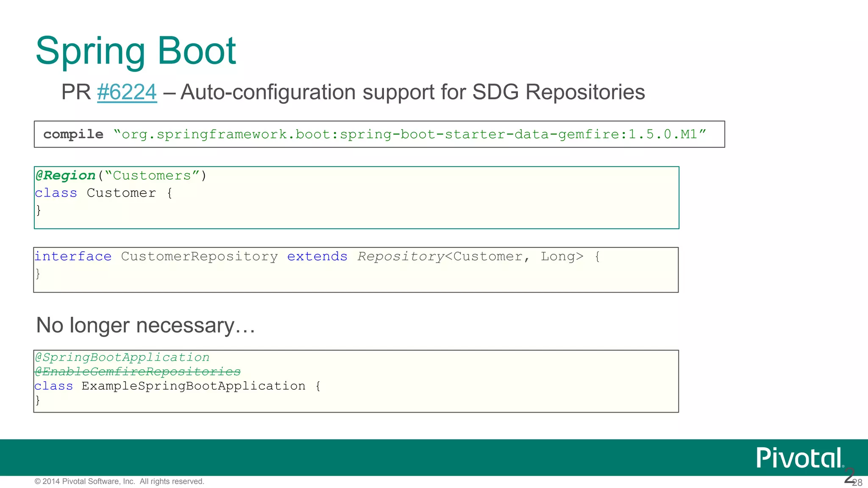Click the 'class Customer {' line
The width and height of the screenshot is (868, 488).
click(104, 193)
